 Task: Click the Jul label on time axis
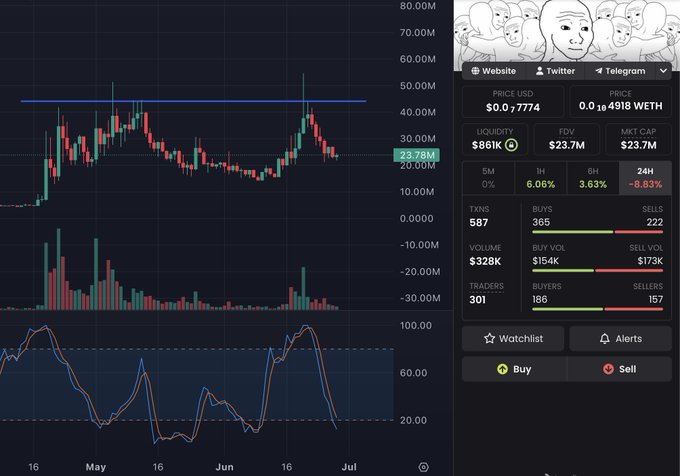pos(349,467)
